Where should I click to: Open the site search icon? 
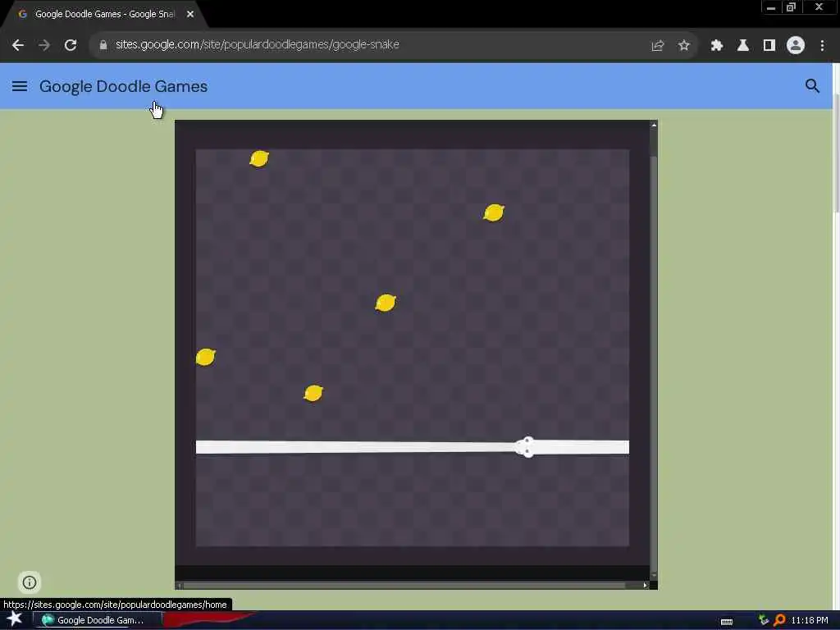pyautogui.click(x=812, y=85)
